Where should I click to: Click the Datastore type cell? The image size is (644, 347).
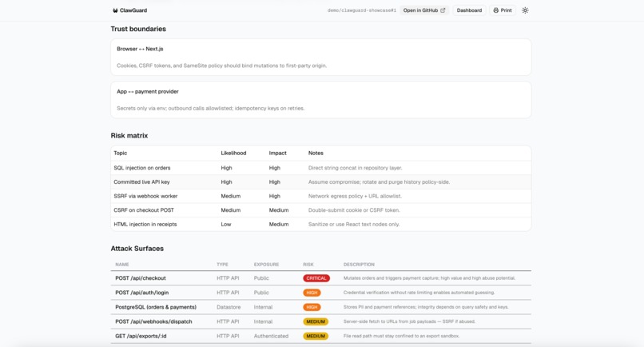(229, 307)
